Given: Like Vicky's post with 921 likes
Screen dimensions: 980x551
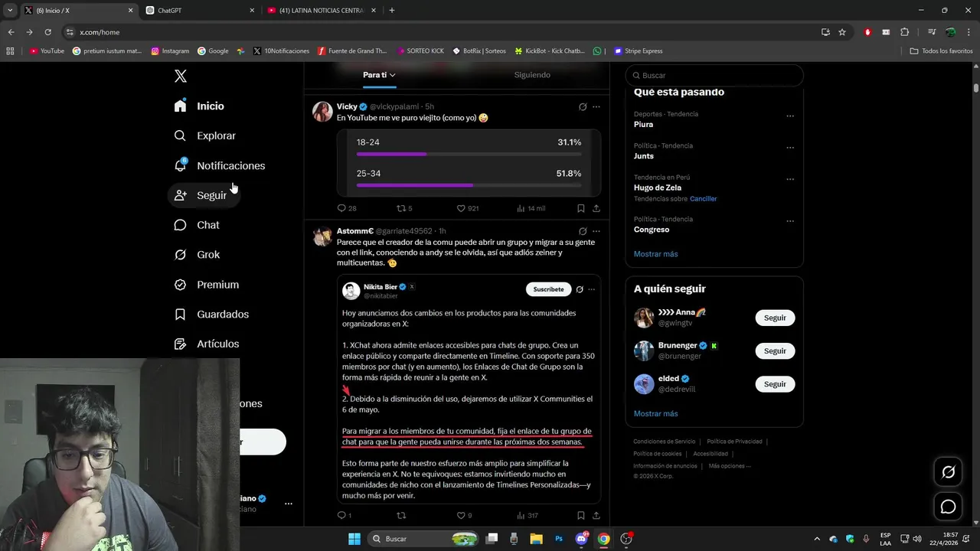Looking at the screenshot, I should pos(468,208).
